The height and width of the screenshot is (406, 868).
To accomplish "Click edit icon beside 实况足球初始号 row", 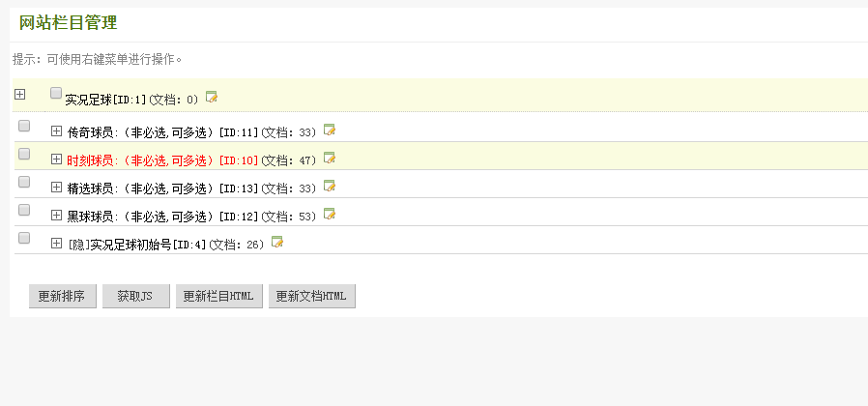I will tap(277, 242).
